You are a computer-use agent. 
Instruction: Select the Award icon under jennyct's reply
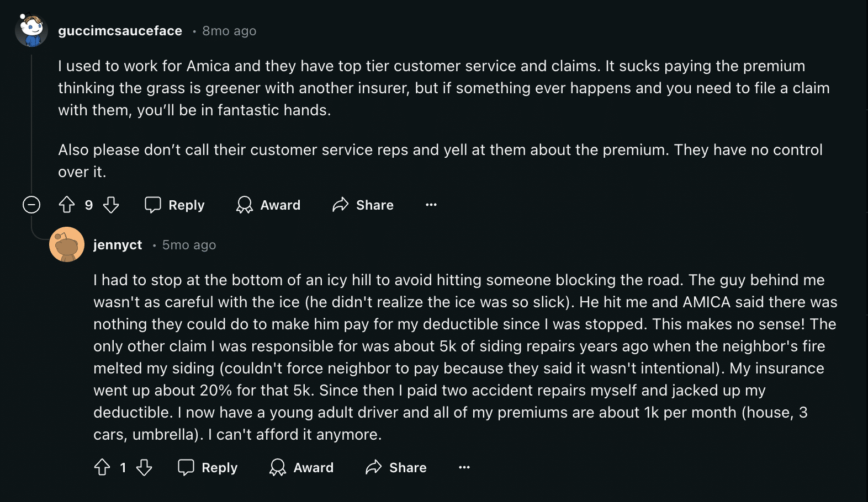[279, 467]
